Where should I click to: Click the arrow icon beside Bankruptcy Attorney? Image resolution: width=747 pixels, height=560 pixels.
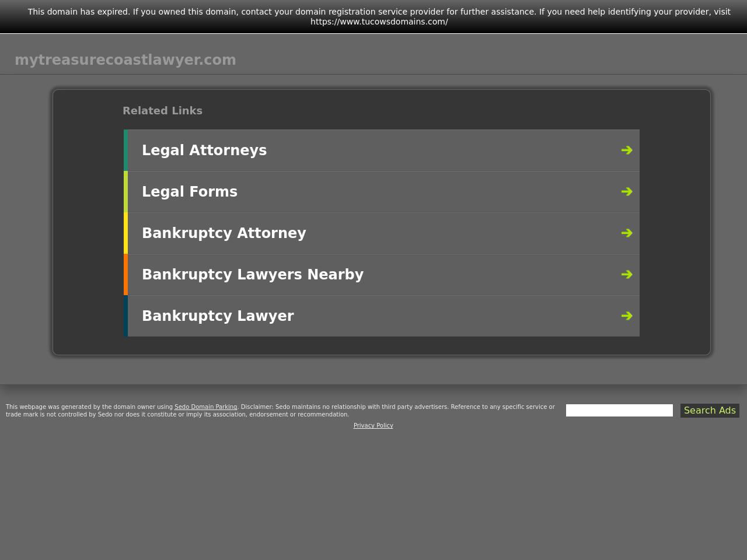[x=627, y=233]
